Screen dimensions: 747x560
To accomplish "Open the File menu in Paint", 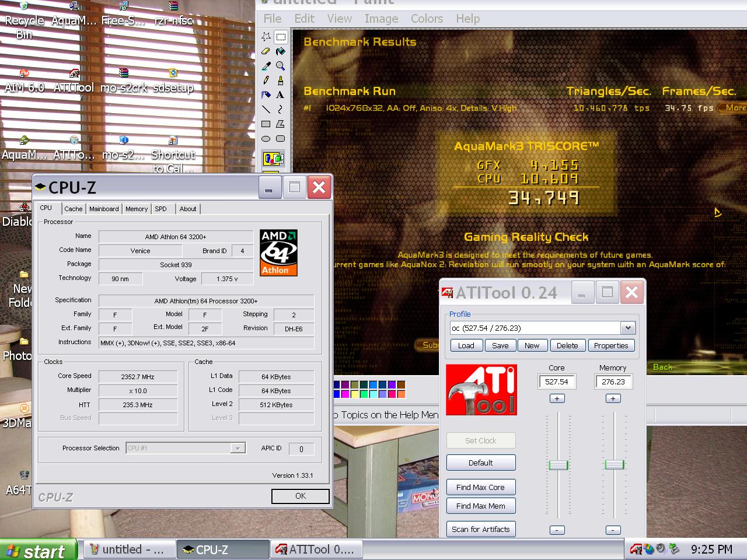I will pyautogui.click(x=273, y=19).
